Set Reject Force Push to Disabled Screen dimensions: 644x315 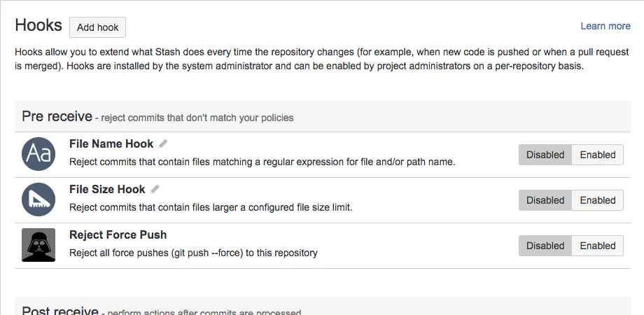pyautogui.click(x=545, y=246)
